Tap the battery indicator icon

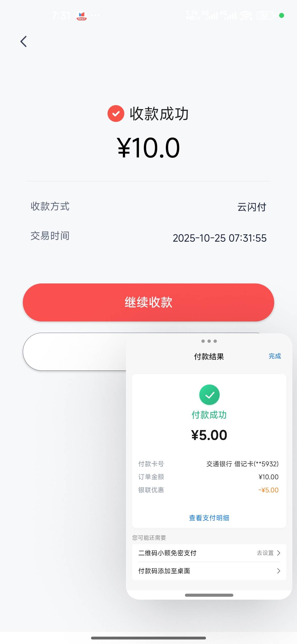266,16
